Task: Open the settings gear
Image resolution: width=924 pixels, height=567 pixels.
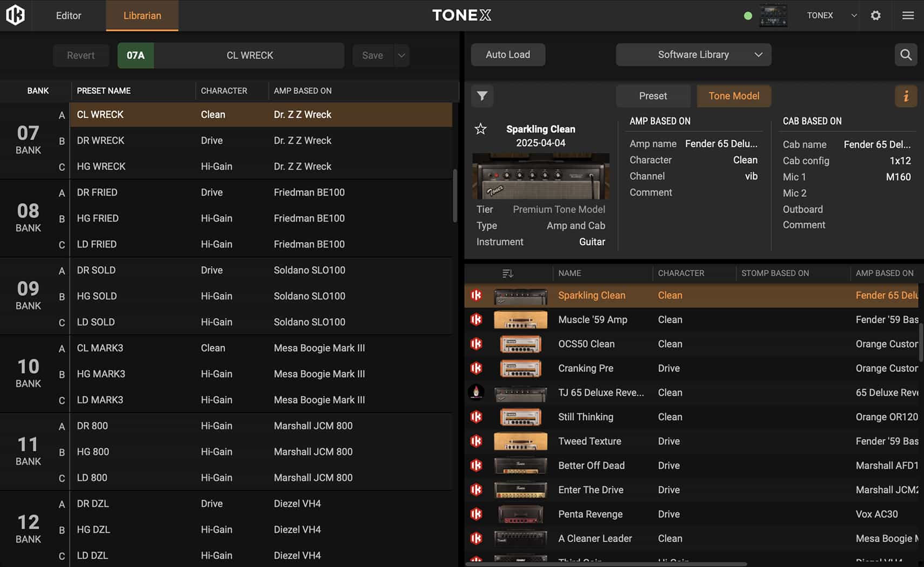Action: click(875, 15)
